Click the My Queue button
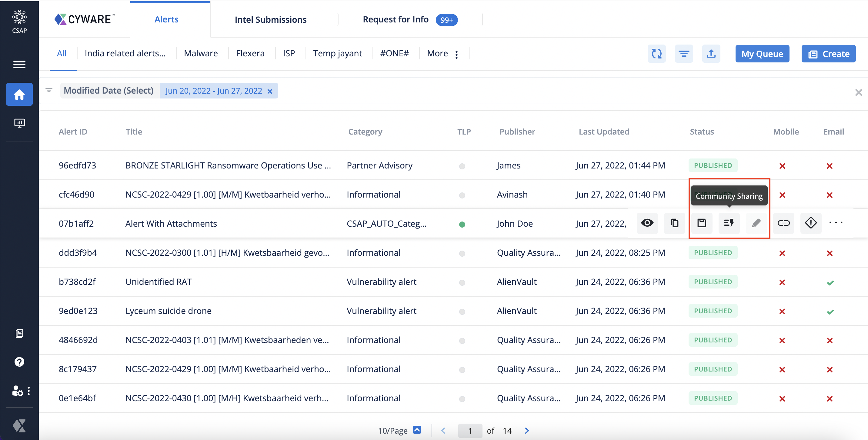 (762, 54)
